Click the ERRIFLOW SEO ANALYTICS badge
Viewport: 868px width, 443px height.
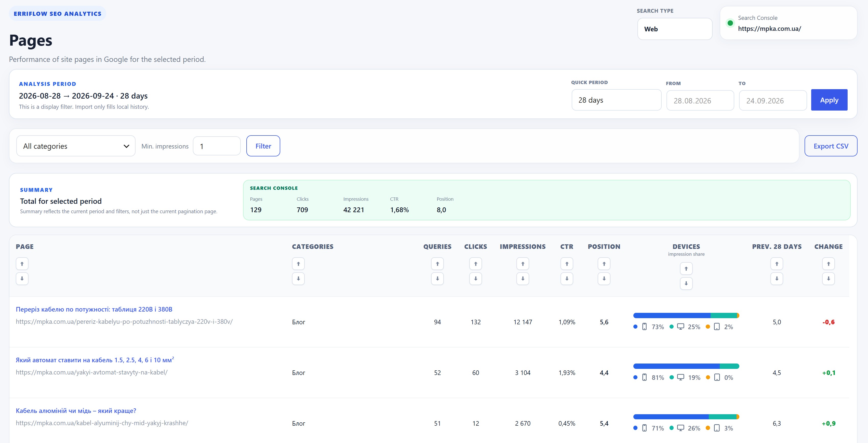pyautogui.click(x=57, y=14)
